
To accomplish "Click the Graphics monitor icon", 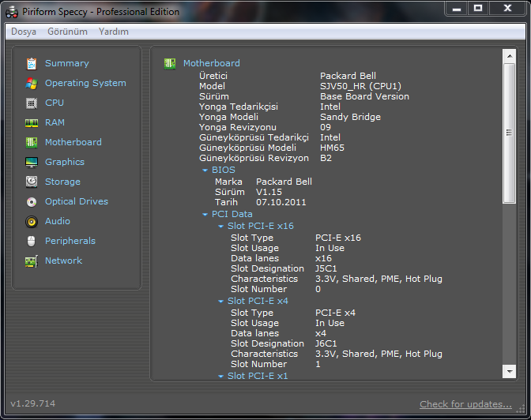I will coord(32,162).
